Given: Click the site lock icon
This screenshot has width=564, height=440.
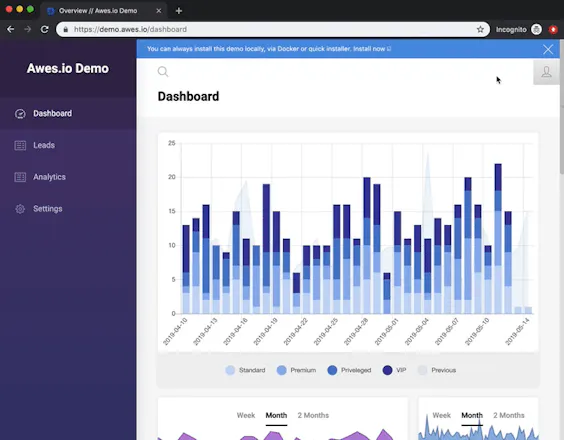Looking at the screenshot, I should tap(65, 30).
